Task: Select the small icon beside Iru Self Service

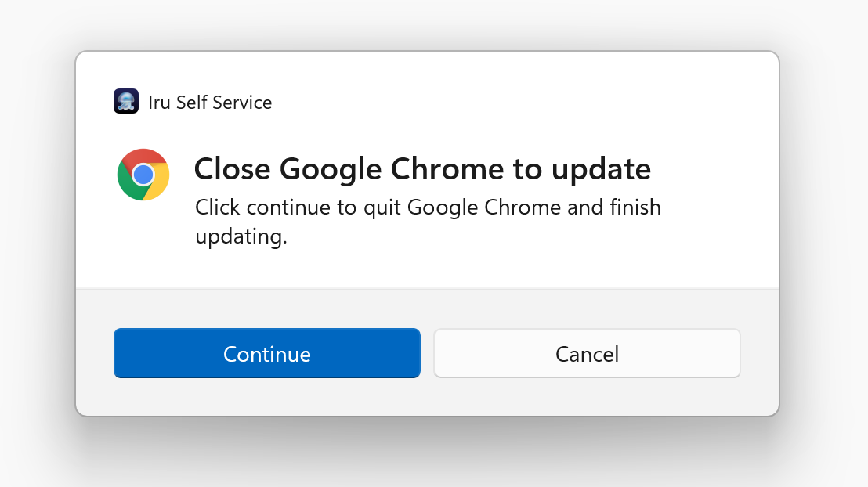Action: 126,102
